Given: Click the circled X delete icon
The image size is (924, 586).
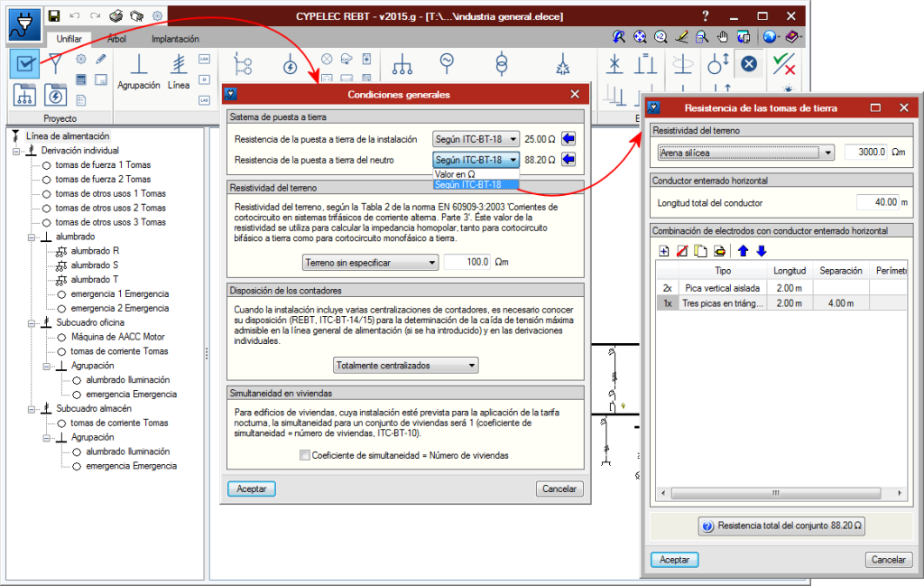Looking at the screenshot, I should pyautogui.click(x=749, y=64).
